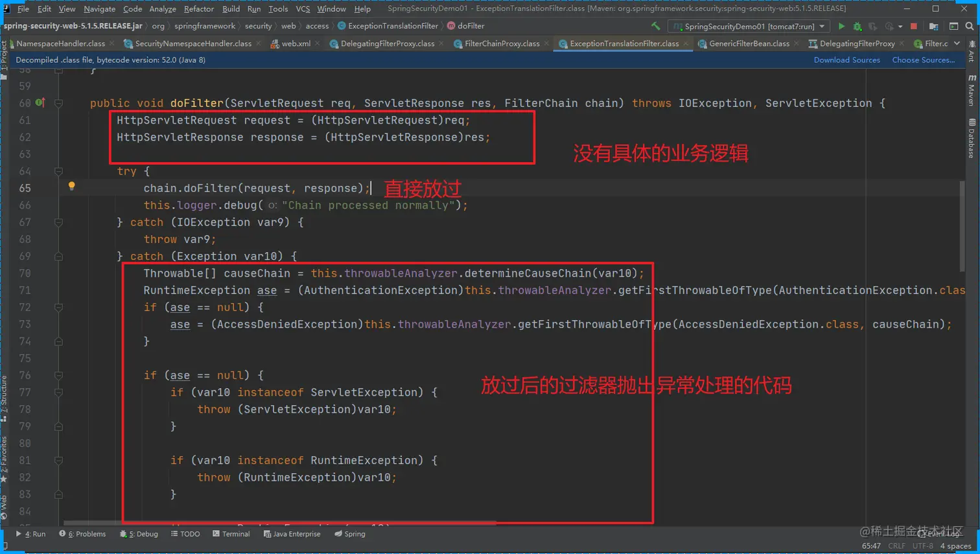The height and width of the screenshot is (554, 980).
Task: Click spring-security-web jar breadcrumb
Action: point(73,26)
